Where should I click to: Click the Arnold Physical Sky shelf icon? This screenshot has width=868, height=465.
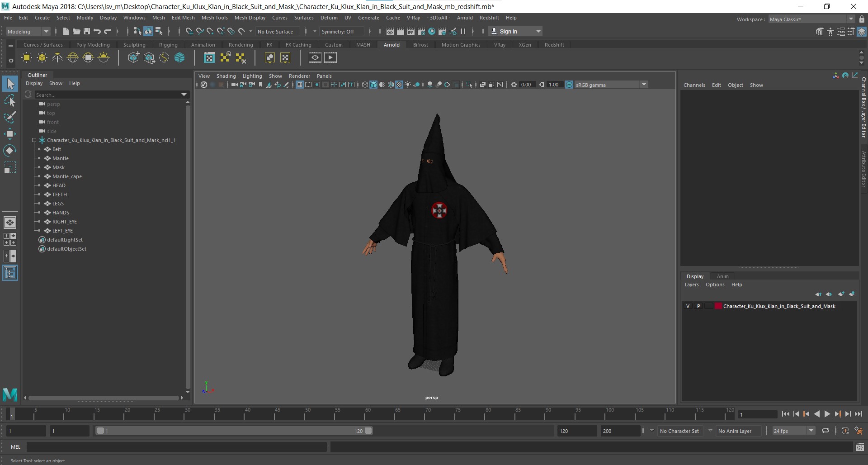click(104, 58)
